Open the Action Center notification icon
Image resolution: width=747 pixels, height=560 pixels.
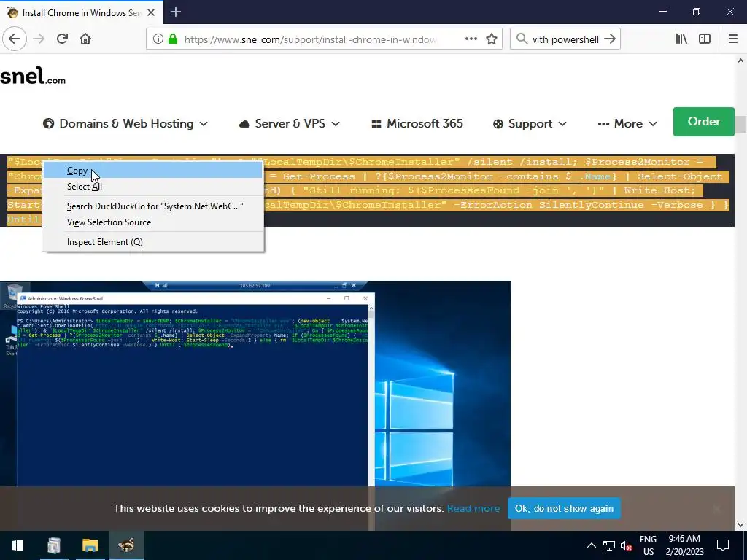(723, 545)
